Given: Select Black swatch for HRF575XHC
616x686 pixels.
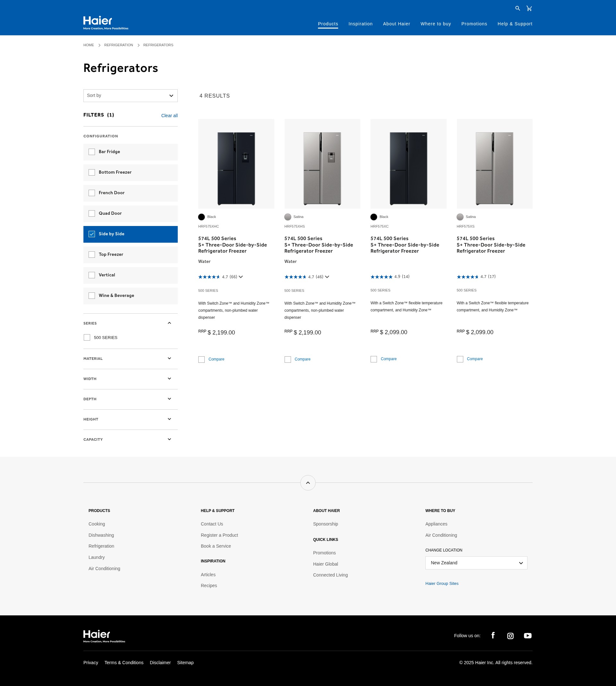Looking at the screenshot, I should coord(201,217).
